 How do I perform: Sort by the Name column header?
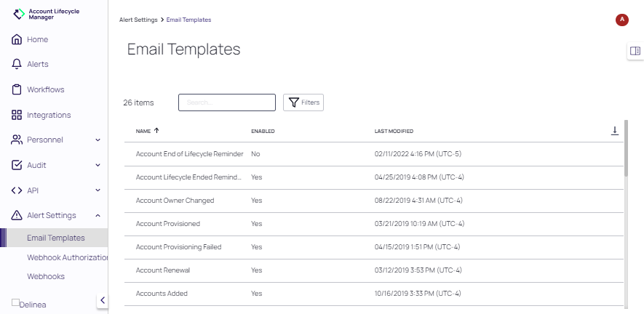(x=144, y=132)
